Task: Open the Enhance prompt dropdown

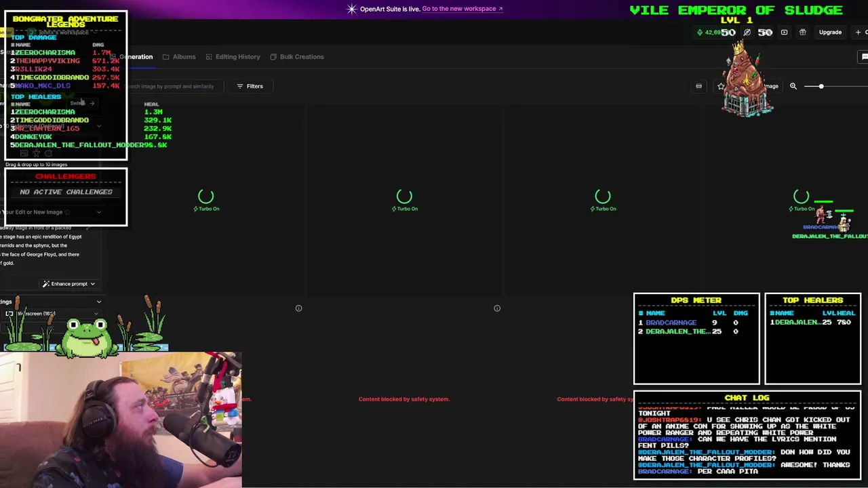Action: coord(69,284)
